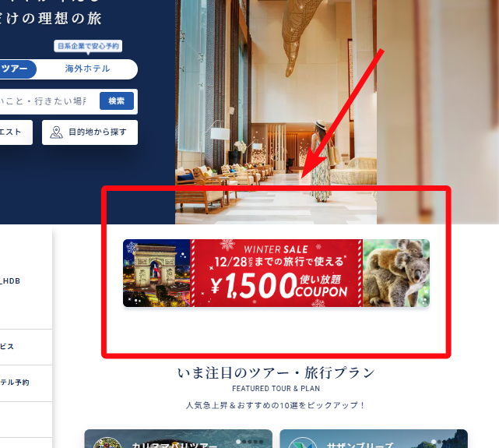Click the map pin icon in 目的地から探す
Viewport: 499px width, 448px height.
pos(56,132)
